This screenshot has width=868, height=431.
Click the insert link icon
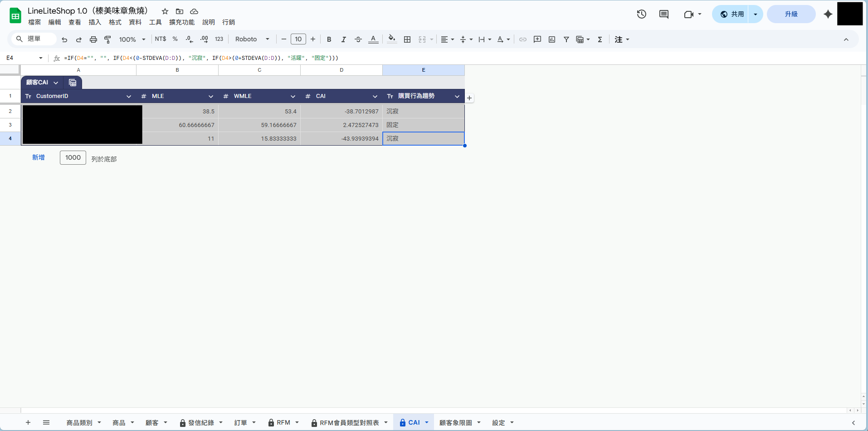[523, 39]
